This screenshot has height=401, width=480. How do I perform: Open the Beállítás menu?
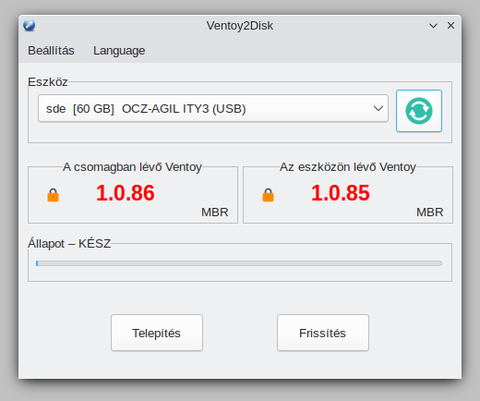tap(51, 51)
